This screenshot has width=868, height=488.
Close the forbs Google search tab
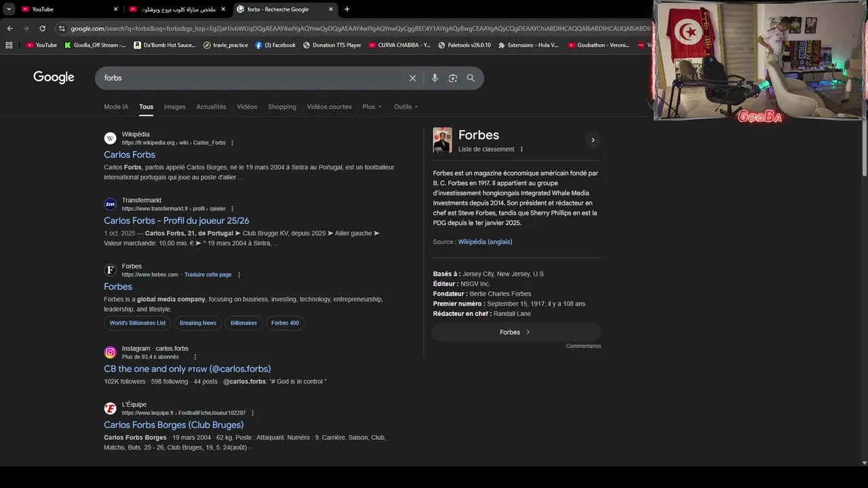click(331, 9)
